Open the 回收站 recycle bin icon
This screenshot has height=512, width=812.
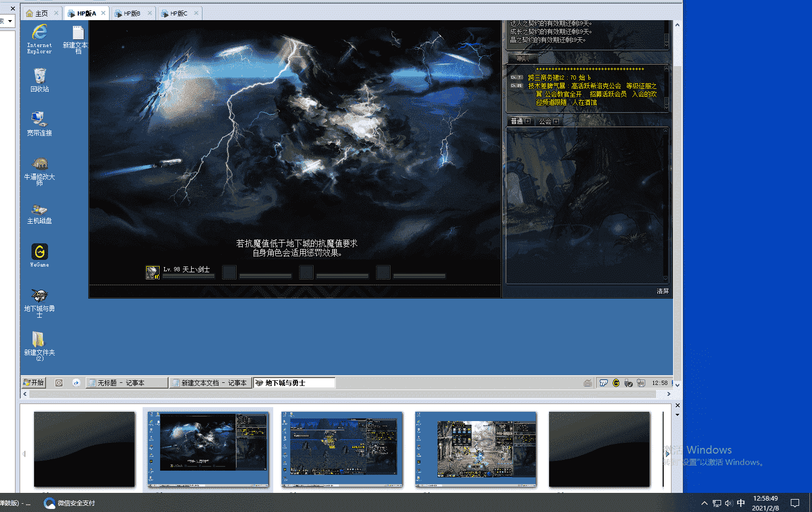39,80
